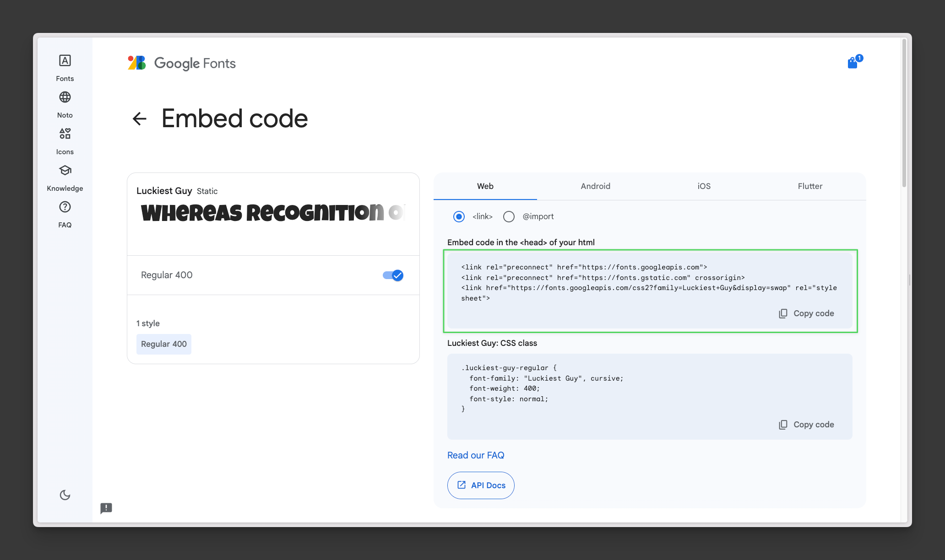945x560 pixels.
Task: Disable the Regular 400 style toggle
Action: click(x=392, y=275)
